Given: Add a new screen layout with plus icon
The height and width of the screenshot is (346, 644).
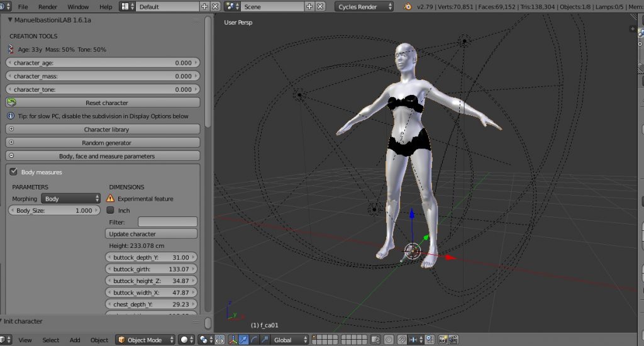Looking at the screenshot, I should click(x=204, y=6).
